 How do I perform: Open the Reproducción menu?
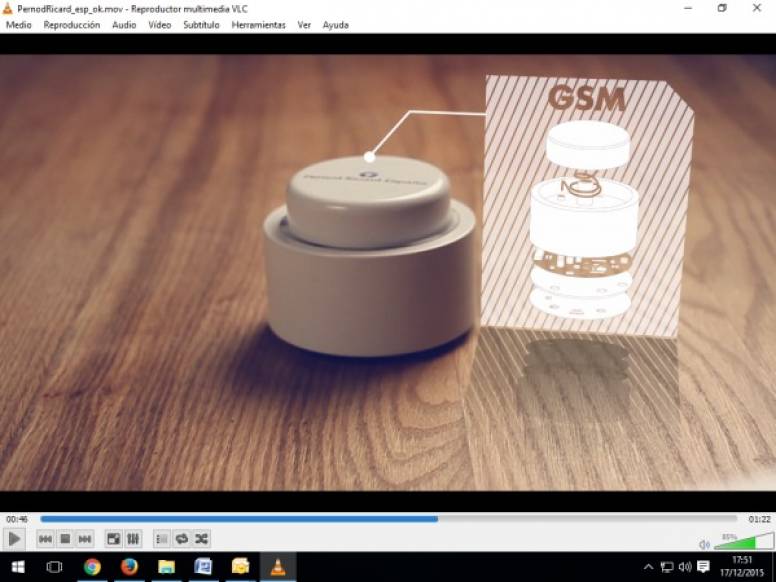point(71,25)
